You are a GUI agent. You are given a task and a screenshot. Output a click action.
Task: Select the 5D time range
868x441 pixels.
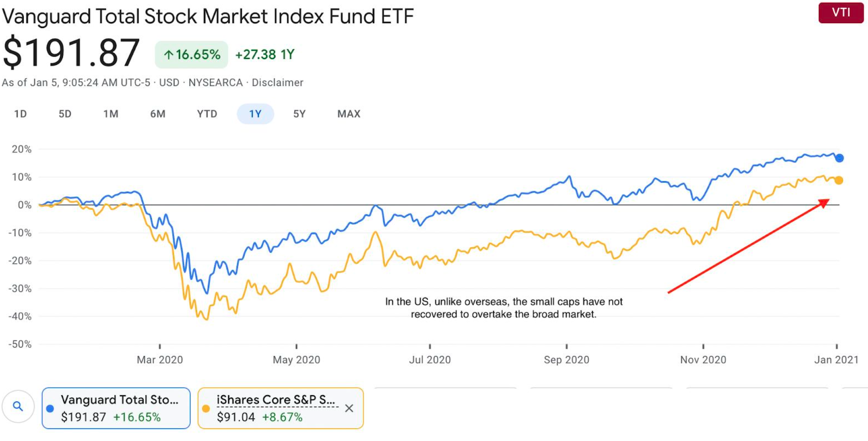pos(65,114)
